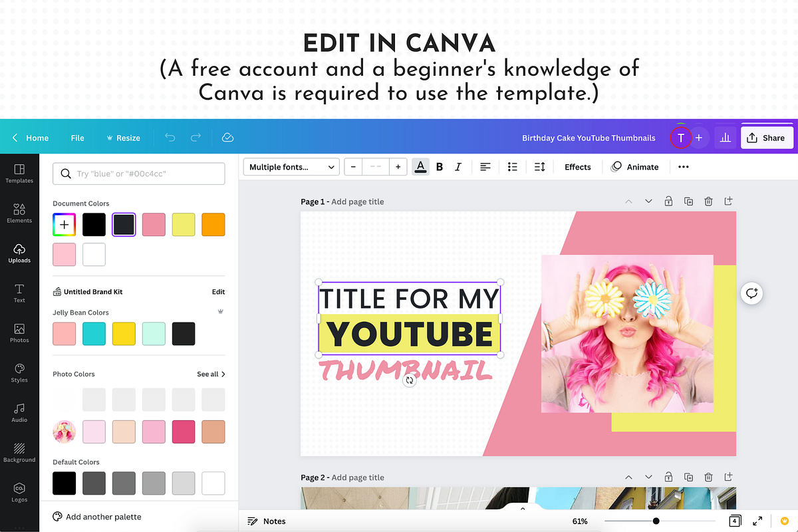Click the rotate handle below text
Image resolution: width=798 pixels, height=532 pixels.
(410, 380)
